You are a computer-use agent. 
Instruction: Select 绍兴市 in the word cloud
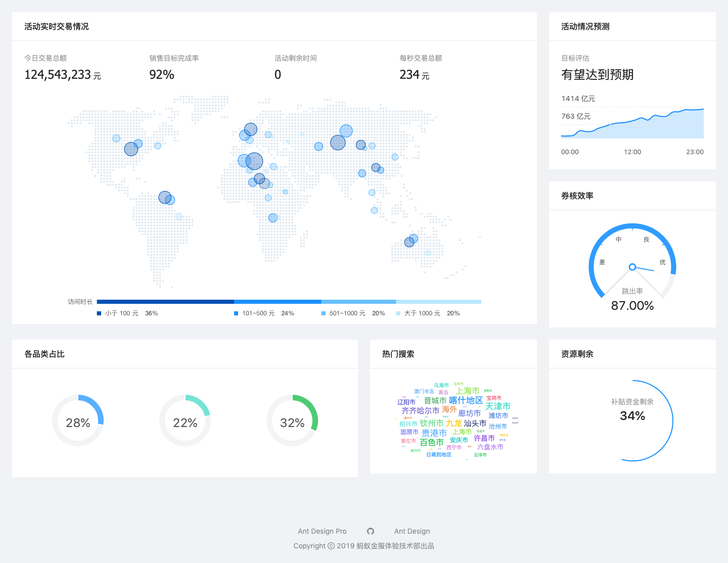click(408, 424)
